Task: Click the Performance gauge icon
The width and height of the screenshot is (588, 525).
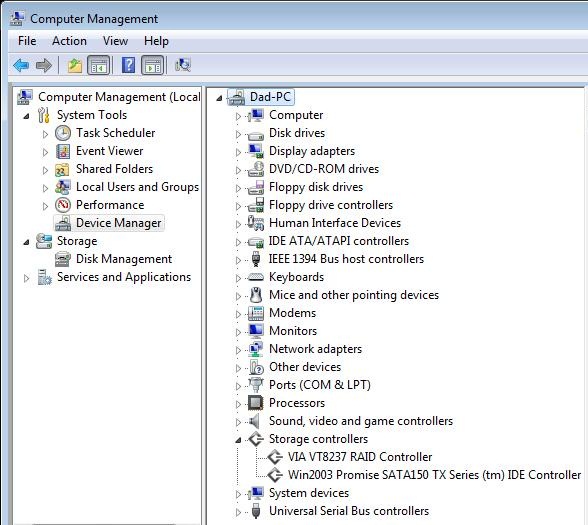Action: [63, 205]
